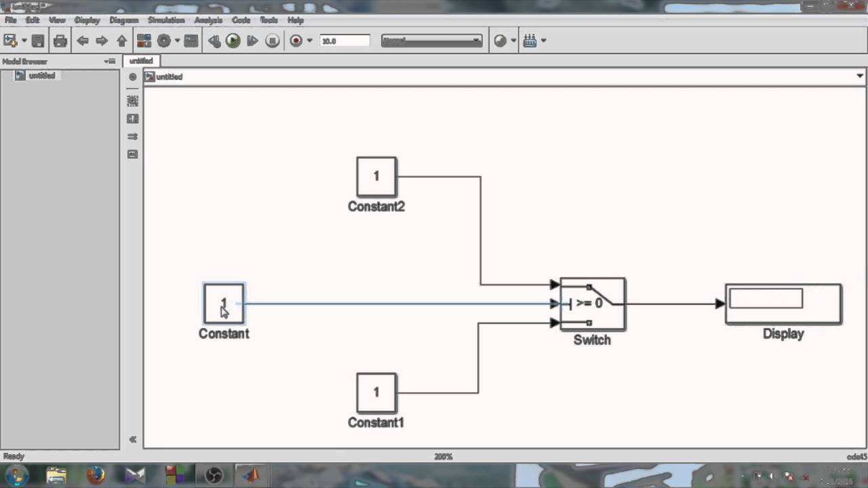The width and height of the screenshot is (868, 488).
Task: Expand the record dropdown arrow
Action: (x=310, y=41)
